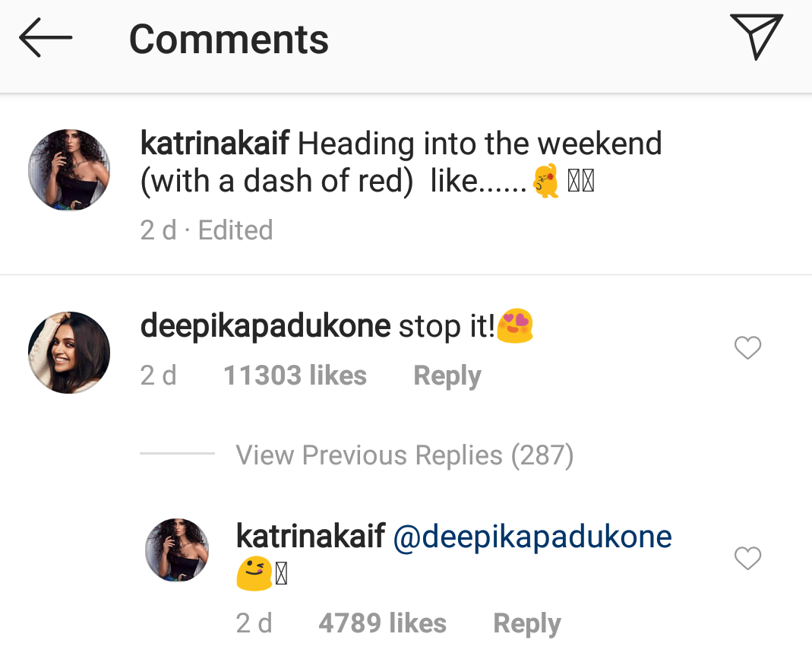Follow the @deepikapadukone mention link

tap(532, 537)
